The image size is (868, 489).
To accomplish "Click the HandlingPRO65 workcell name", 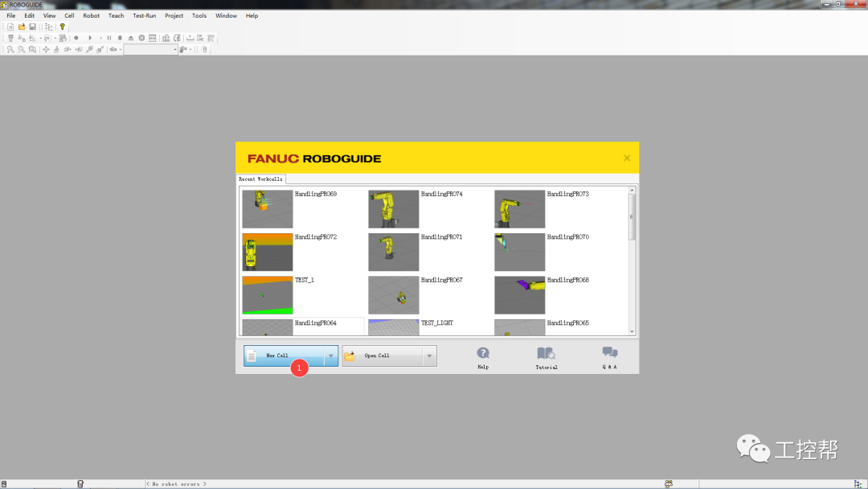I will pyautogui.click(x=568, y=323).
